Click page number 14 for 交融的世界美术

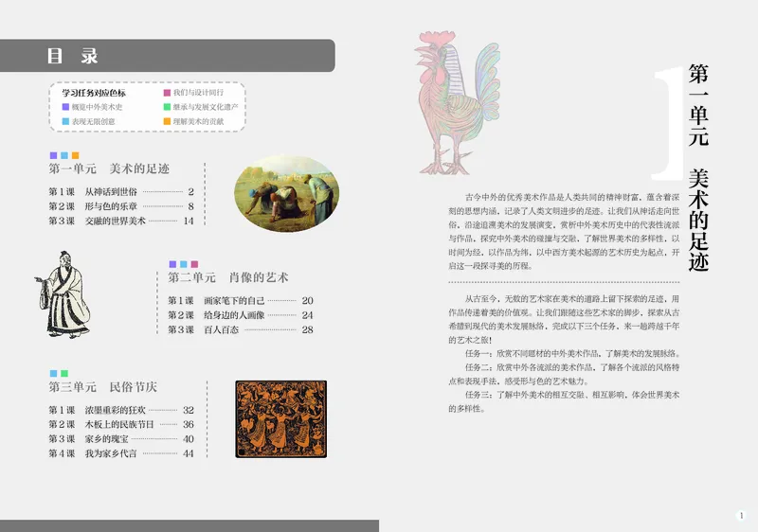pyautogui.click(x=189, y=221)
